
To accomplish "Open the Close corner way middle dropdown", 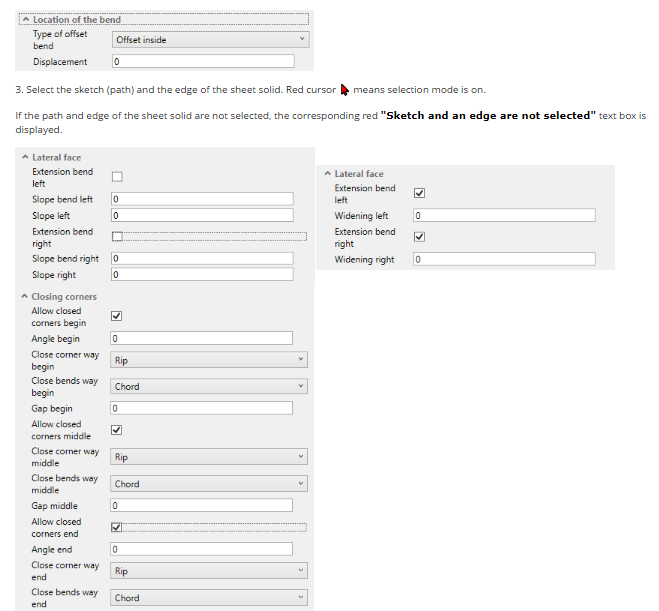I will pyautogui.click(x=209, y=457).
